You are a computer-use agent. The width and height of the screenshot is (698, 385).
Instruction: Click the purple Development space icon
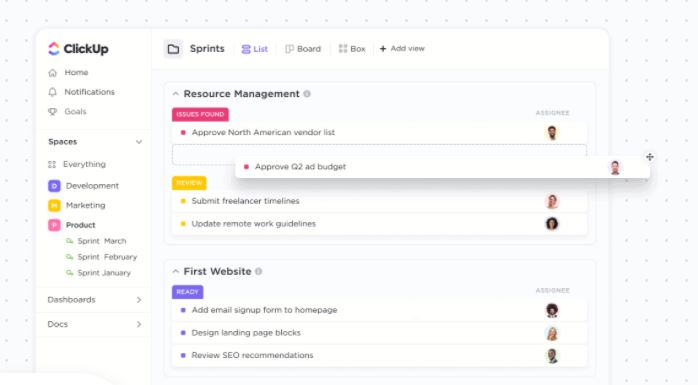54,186
